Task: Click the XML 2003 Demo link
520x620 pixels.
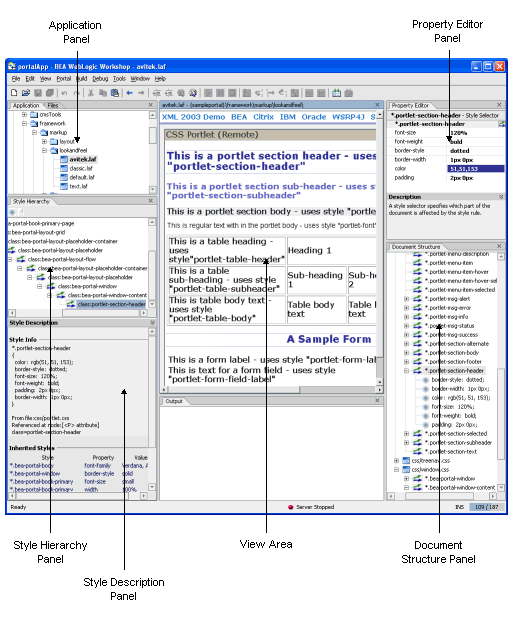Action: [193, 117]
